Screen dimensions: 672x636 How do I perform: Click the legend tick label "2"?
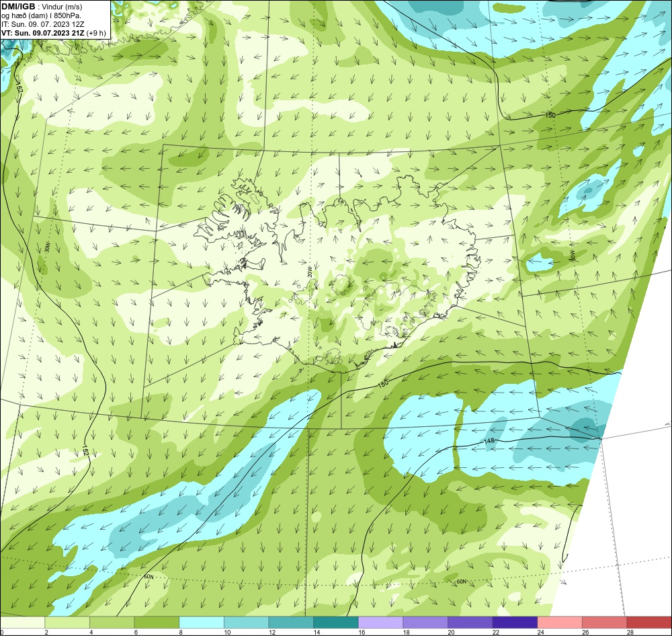[46, 632]
